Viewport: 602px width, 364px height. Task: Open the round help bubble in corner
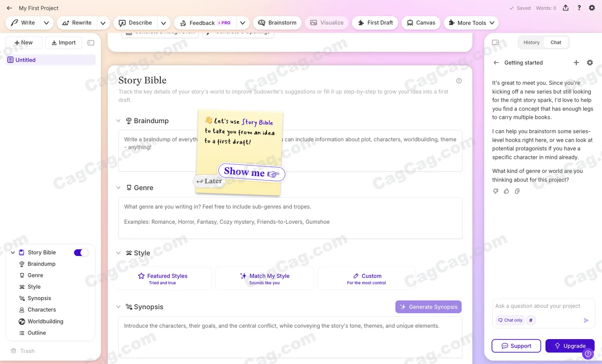(x=588, y=354)
